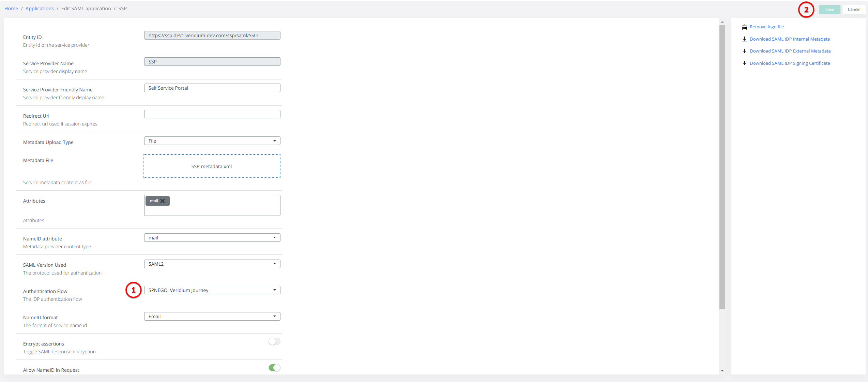Viewport: 868px width, 382px height.
Task: Open the Metadata Upload Type dropdown
Action: (x=275, y=141)
